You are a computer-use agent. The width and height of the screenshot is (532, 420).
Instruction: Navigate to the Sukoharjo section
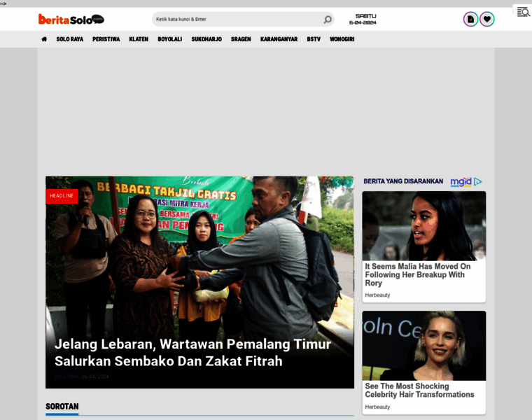coord(206,39)
